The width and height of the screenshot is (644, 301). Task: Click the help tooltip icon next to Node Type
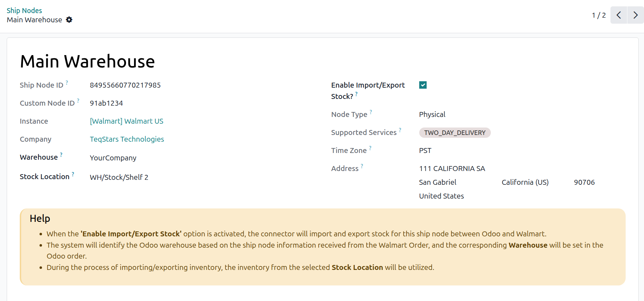pos(371,112)
